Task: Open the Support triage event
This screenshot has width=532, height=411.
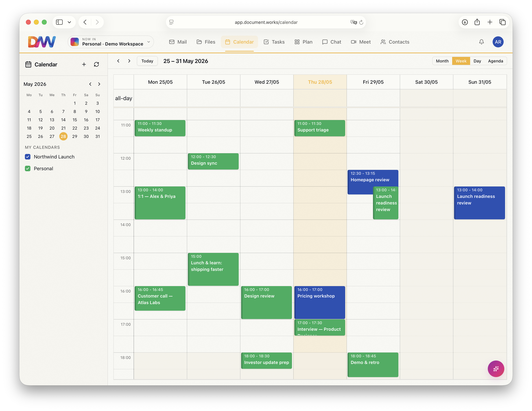Action: pos(320,128)
